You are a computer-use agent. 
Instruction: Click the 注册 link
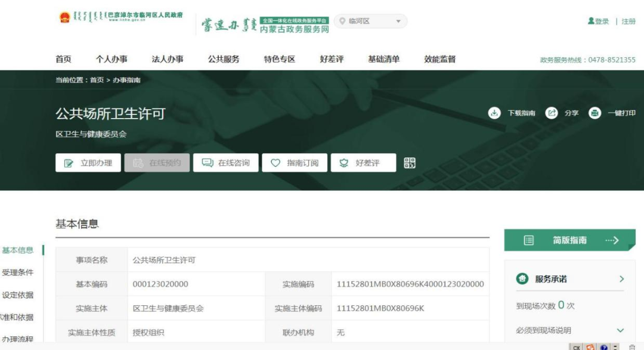tap(628, 21)
